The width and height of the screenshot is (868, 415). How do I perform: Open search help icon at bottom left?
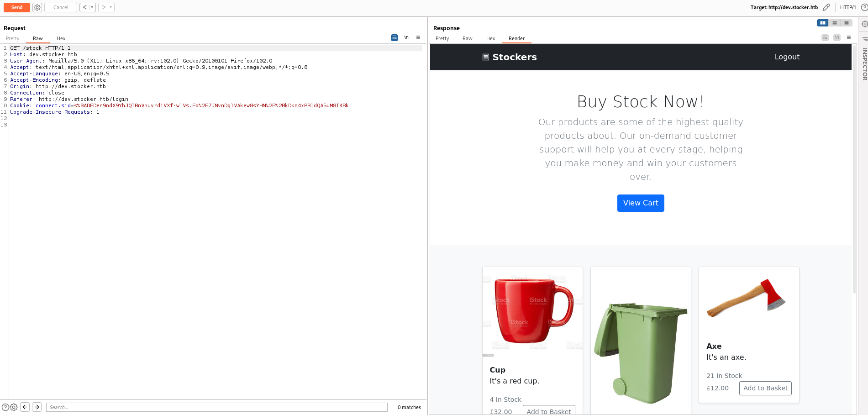point(5,407)
